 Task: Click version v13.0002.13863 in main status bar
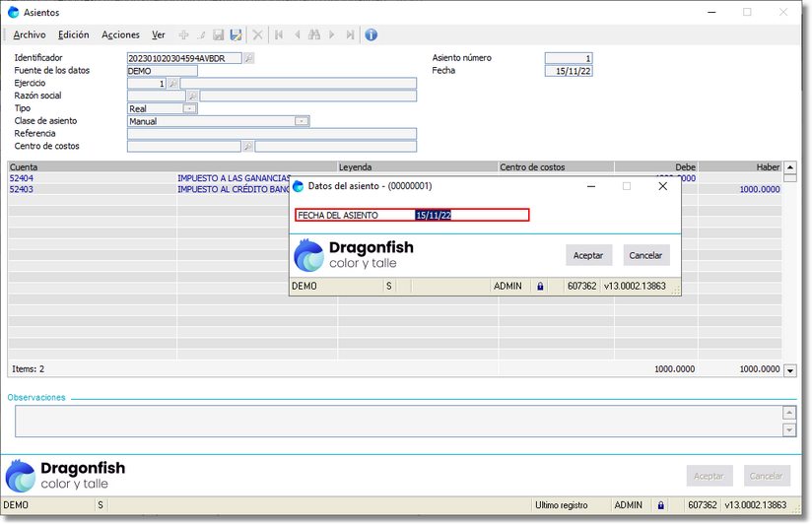756,505
